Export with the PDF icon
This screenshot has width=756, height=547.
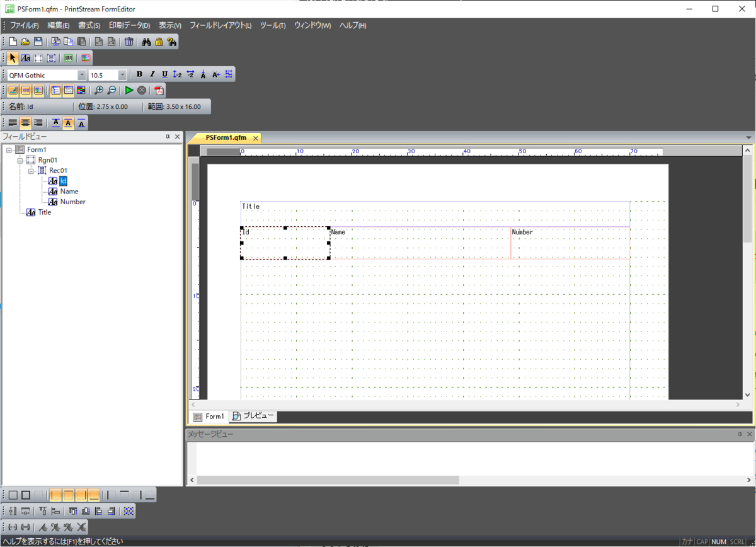point(159,91)
